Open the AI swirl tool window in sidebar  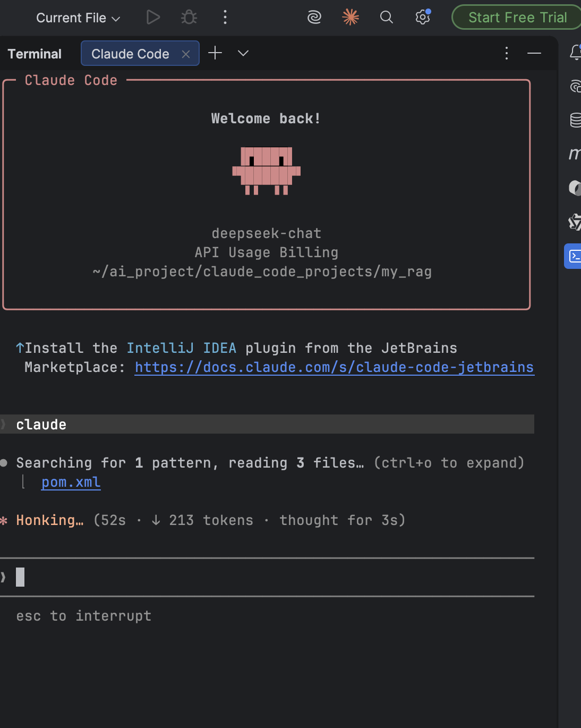pos(575,86)
